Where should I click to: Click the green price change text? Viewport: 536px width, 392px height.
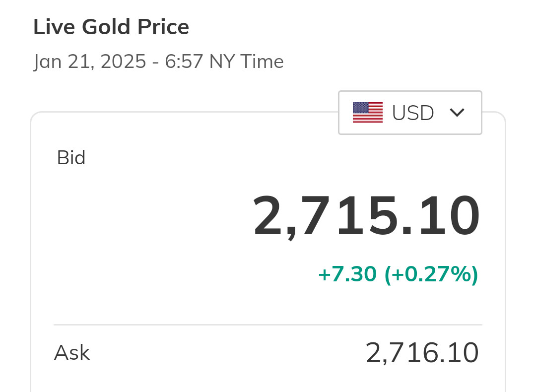(x=398, y=274)
